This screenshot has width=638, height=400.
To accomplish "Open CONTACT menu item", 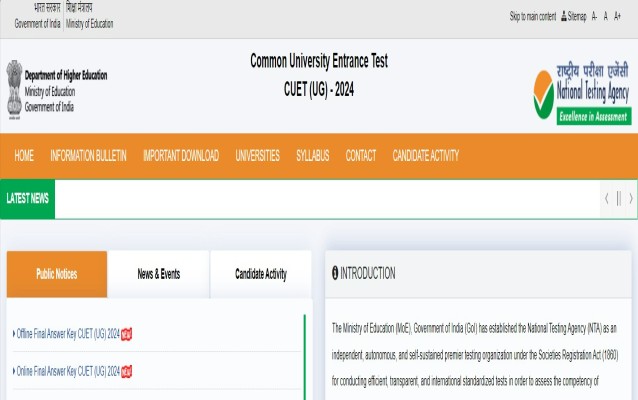I will tap(361, 155).
